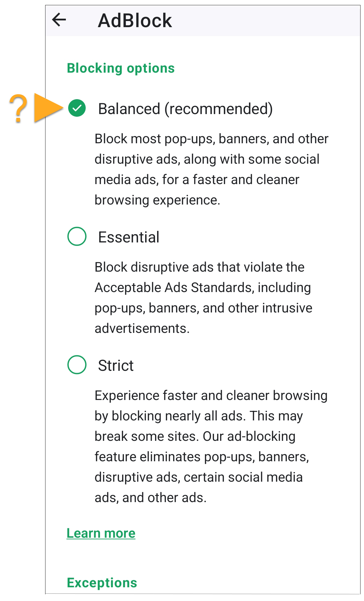This screenshot has width=364, height=601.
Task: Click the "This may break some sites" warning text
Action: (276, 416)
